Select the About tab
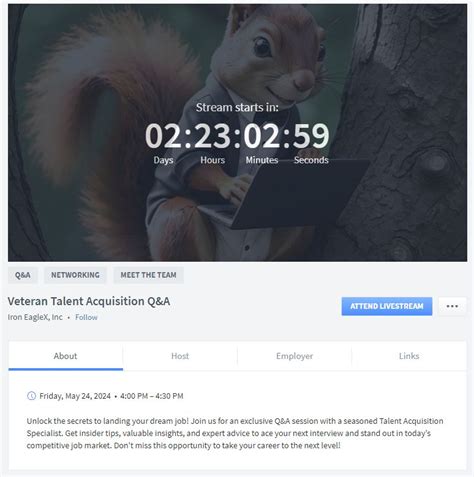The image size is (474, 477). click(x=66, y=356)
